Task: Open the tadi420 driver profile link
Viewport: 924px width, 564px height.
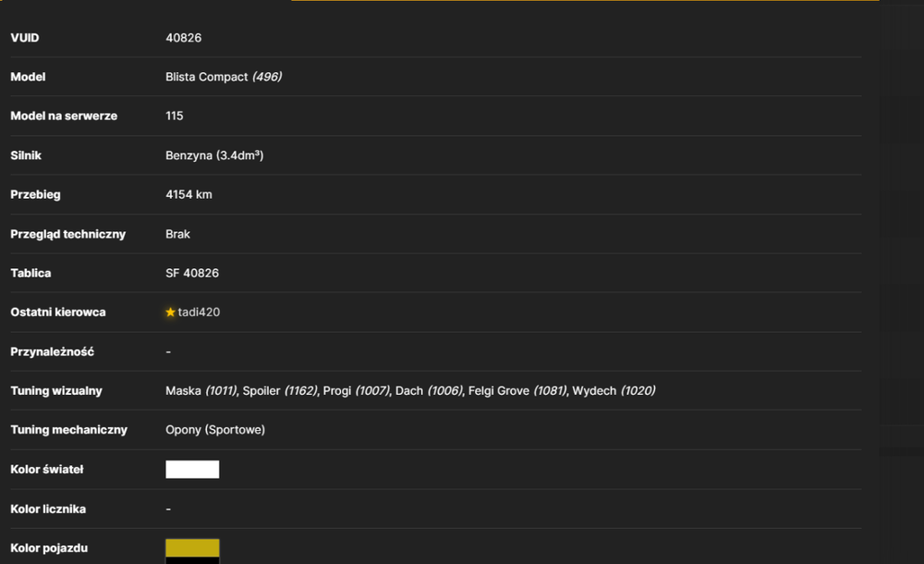Action: 199,313
